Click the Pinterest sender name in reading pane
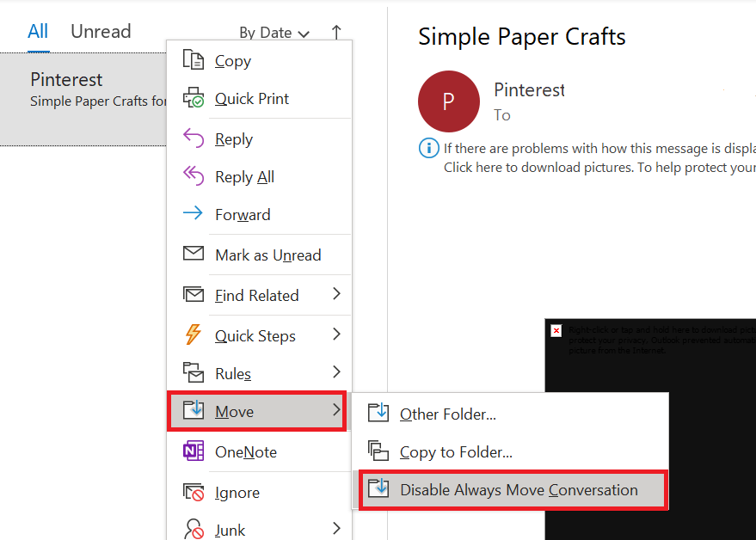This screenshot has height=540, width=756. click(x=529, y=89)
